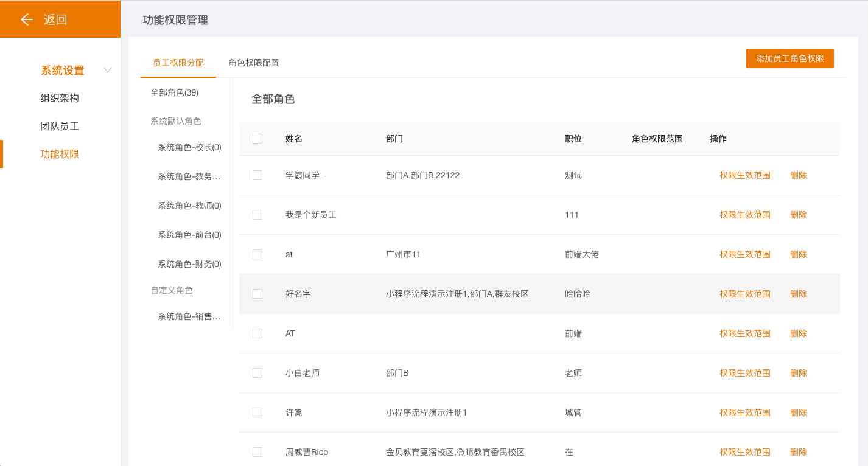This screenshot has height=466, width=868.
Task: Tick the checkbox for 许嵩
Action: [257, 412]
